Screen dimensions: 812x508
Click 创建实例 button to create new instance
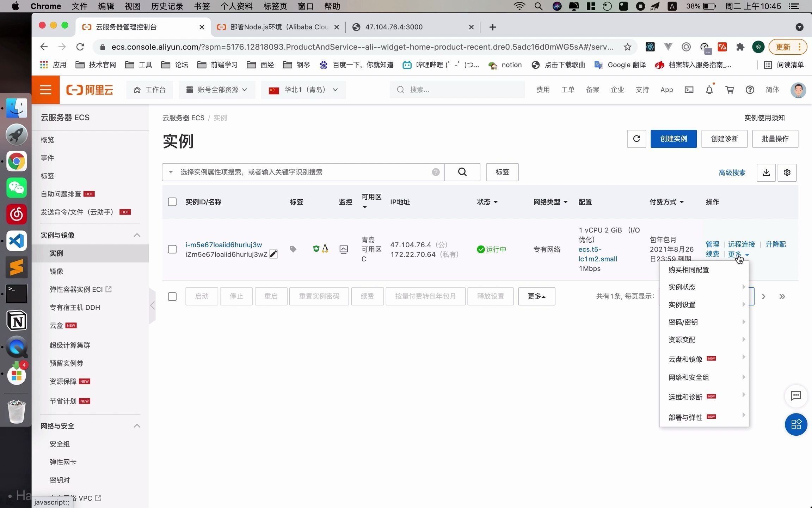[673, 139]
